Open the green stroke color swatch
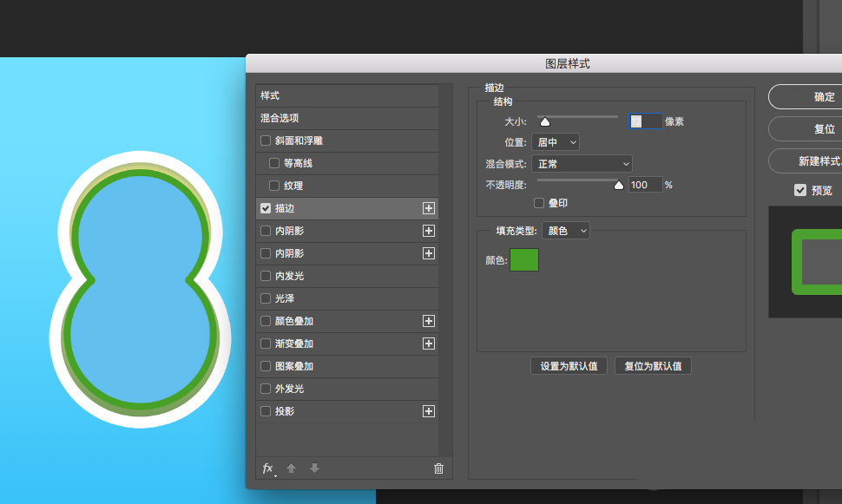Image resolution: width=842 pixels, height=504 pixels. [524, 259]
